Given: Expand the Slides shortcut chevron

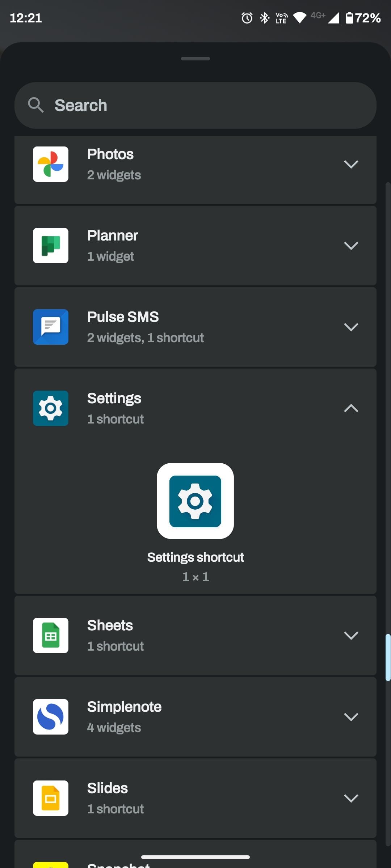Looking at the screenshot, I should pyautogui.click(x=351, y=798).
